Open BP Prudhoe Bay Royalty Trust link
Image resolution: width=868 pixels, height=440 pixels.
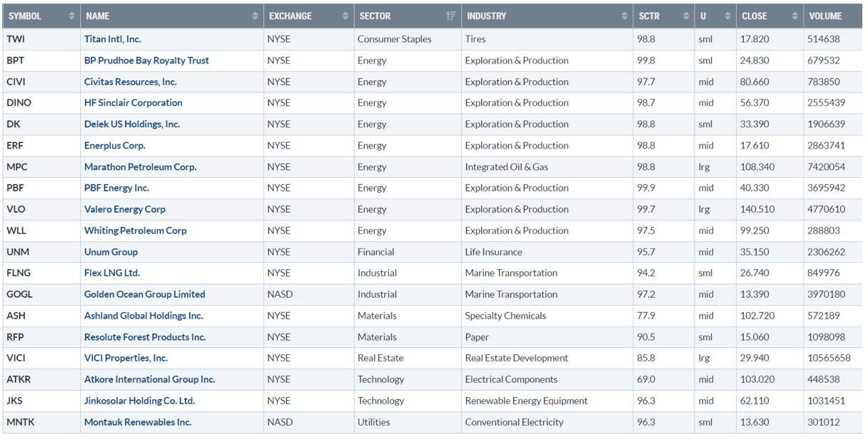point(146,61)
